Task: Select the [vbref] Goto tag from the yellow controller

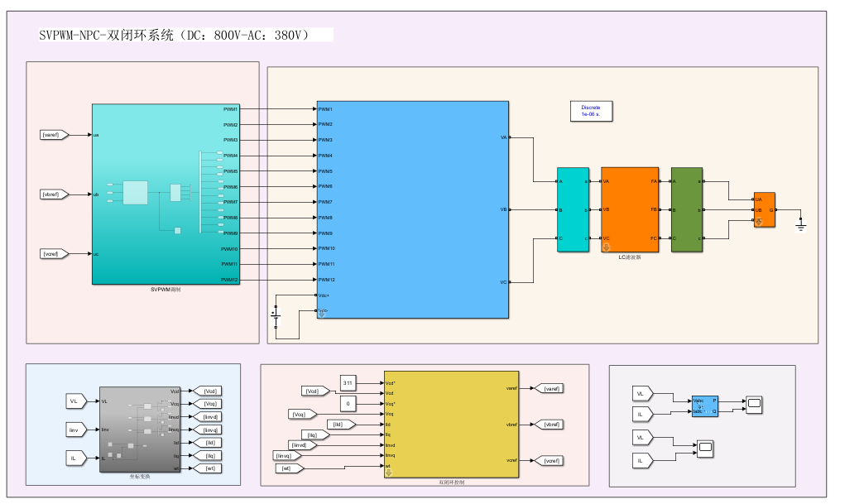Action: [550, 424]
